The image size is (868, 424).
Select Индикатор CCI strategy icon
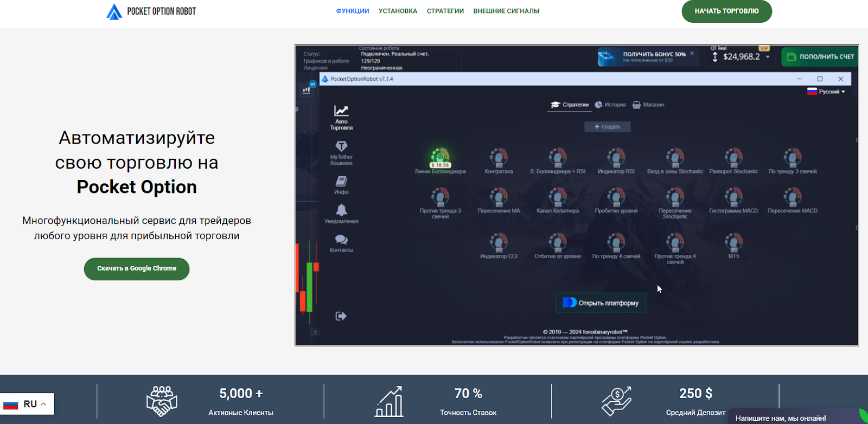[x=499, y=242]
